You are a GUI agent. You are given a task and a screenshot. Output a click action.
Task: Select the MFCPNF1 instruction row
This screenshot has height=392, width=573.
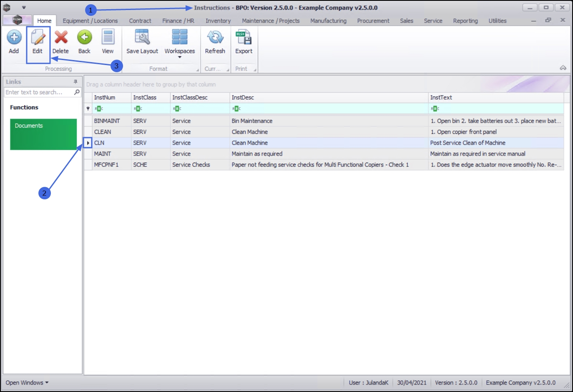pyautogui.click(x=324, y=165)
